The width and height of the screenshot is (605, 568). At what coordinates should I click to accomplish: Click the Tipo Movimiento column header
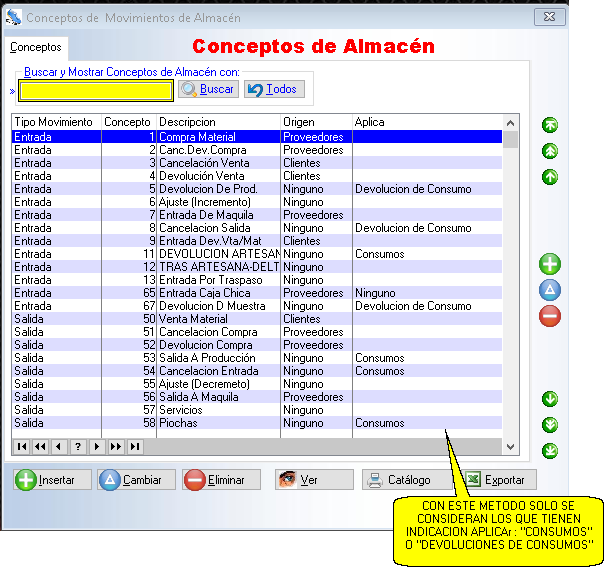54,122
